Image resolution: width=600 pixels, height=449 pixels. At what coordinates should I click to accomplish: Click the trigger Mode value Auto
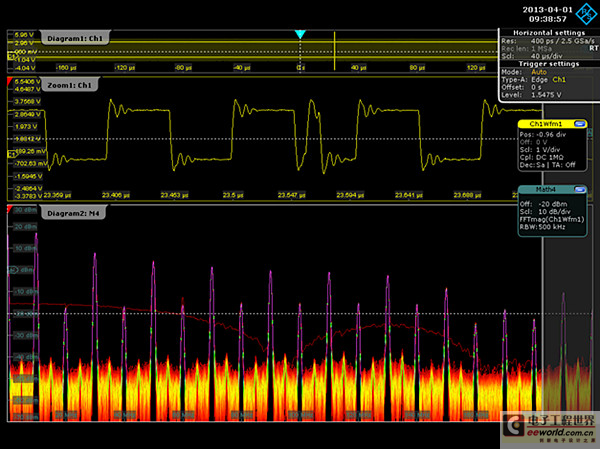[539, 72]
